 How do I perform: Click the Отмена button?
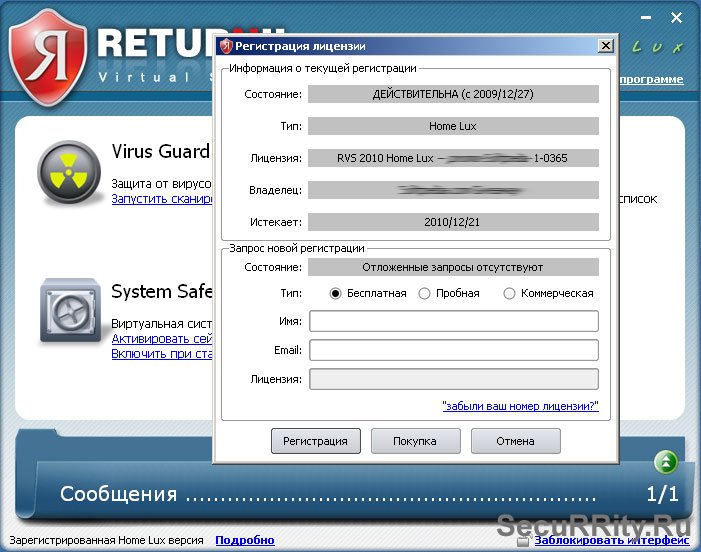515,441
